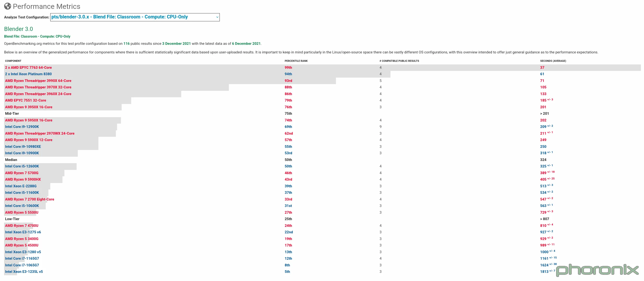The image size is (644, 281).
Task: Click the Percentile Rank column header
Action: click(296, 61)
